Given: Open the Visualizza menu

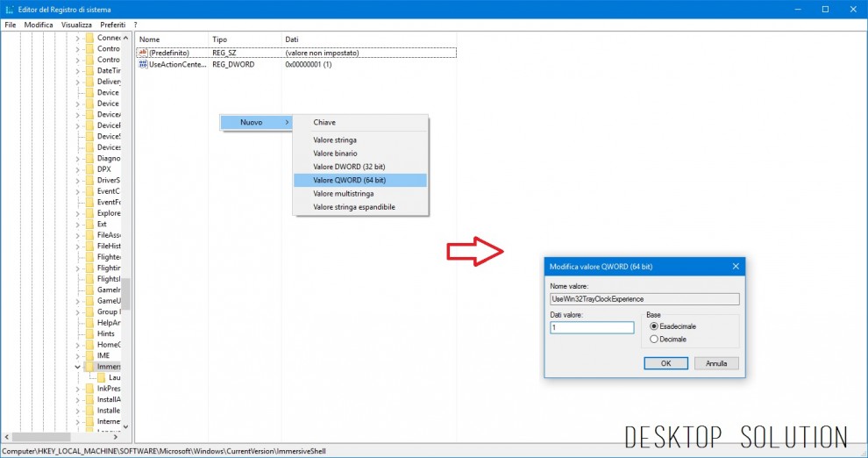Looking at the screenshot, I should coord(76,25).
